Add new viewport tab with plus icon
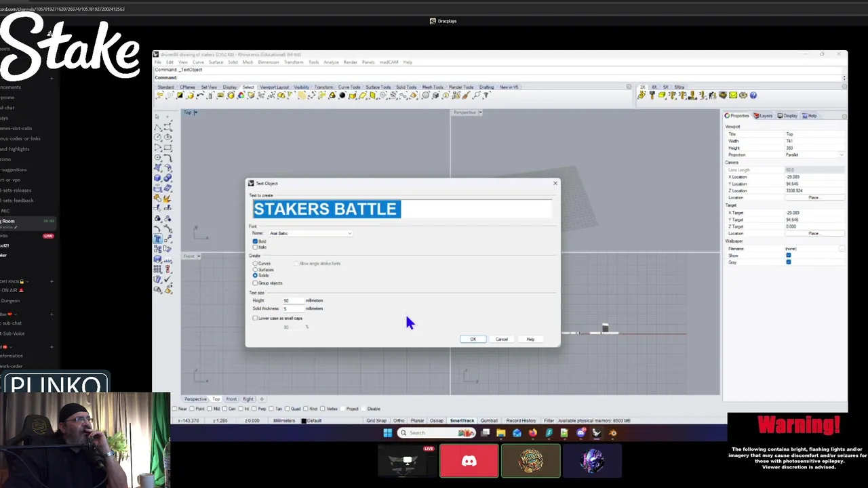Viewport: 868px width, 488px height. pos(262,399)
